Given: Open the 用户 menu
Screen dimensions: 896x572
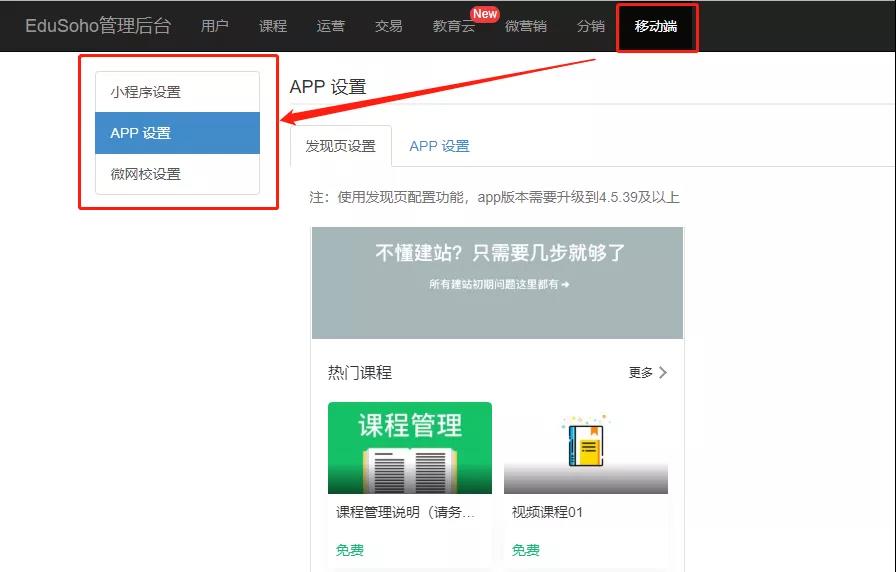Looking at the screenshot, I should tap(215, 26).
